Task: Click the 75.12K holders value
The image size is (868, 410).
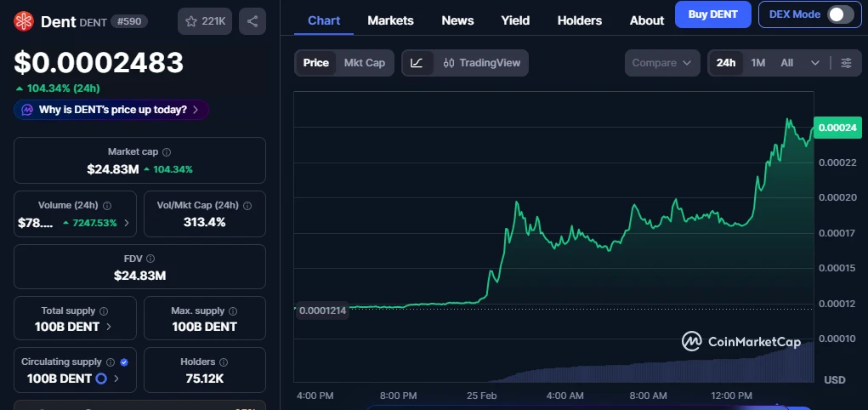Action: [x=204, y=379]
